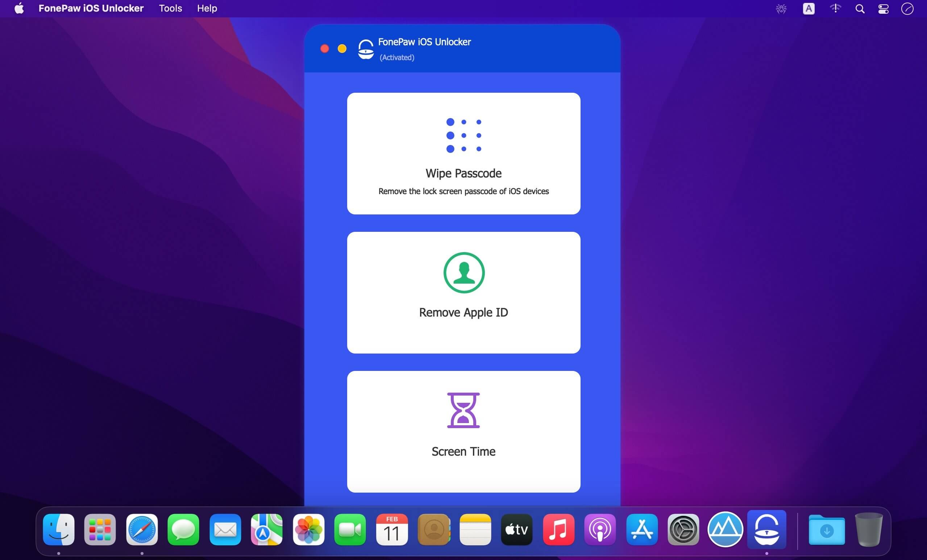Open FonePaw iOS Unlocker app menu
The height and width of the screenshot is (560, 927).
pos(91,8)
